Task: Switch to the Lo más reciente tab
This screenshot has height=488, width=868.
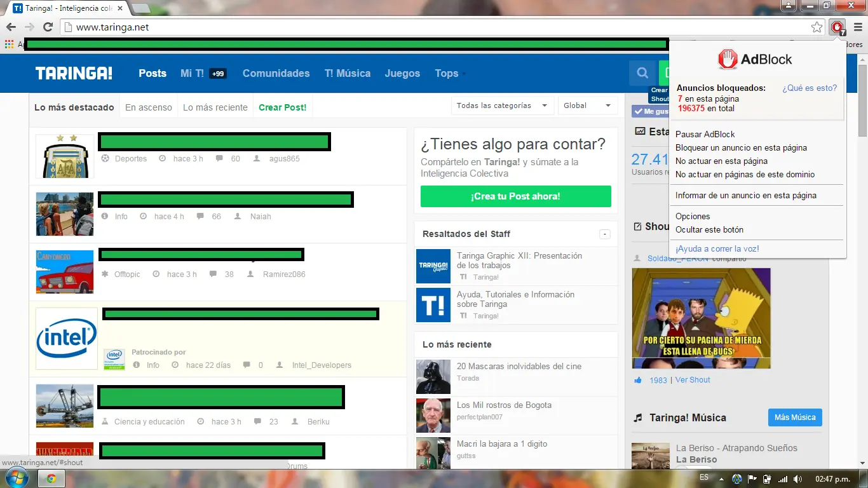Action: (215, 107)
